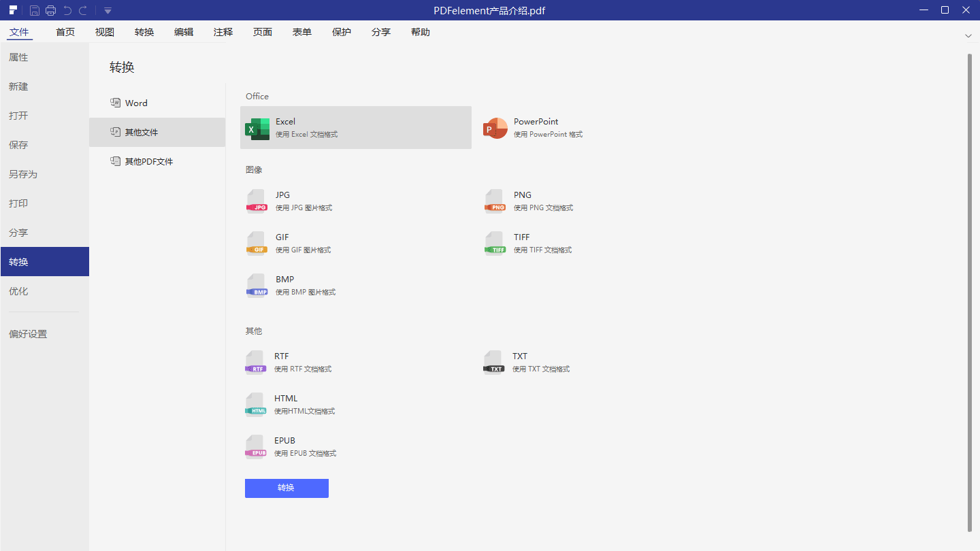980x551 pixels.
Task: Click 使用 TIFF 文档格式 description
Action: 542,250
